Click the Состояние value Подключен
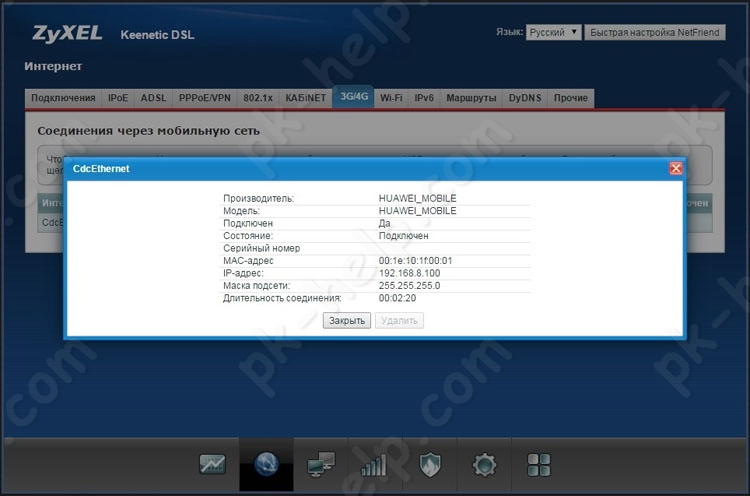Viewport: 750px width, 496px height. pos(404,236)
